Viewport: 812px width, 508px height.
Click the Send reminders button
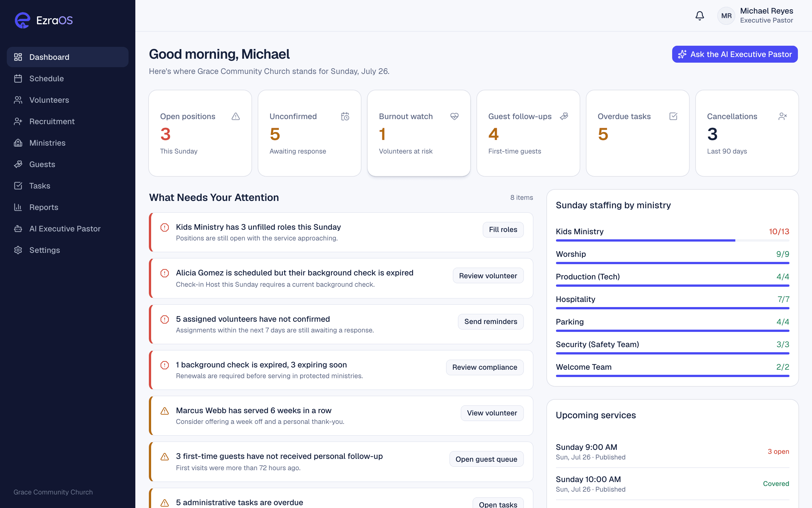pyautogui.click(x=491, y=321)
